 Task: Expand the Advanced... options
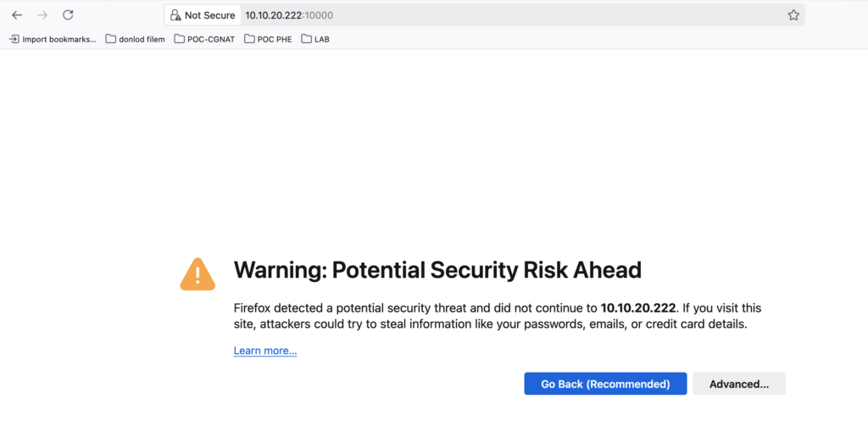coord(739,384)
